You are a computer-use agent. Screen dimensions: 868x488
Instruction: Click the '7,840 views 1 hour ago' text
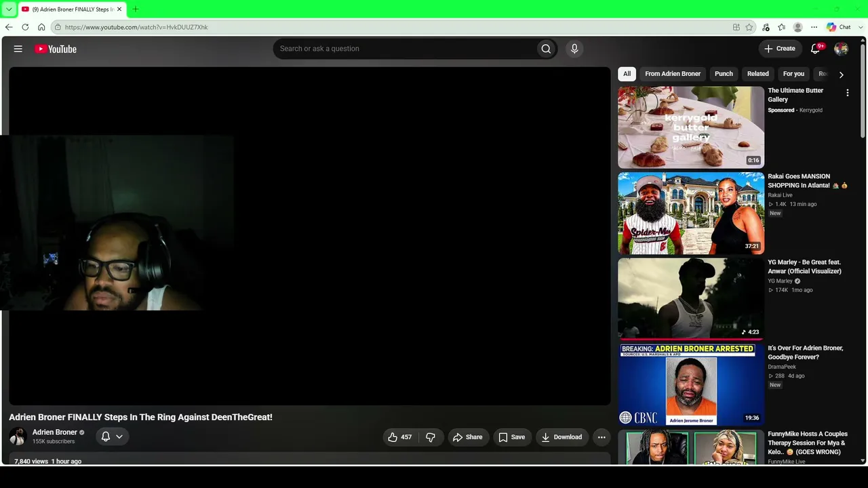point(47,462)
